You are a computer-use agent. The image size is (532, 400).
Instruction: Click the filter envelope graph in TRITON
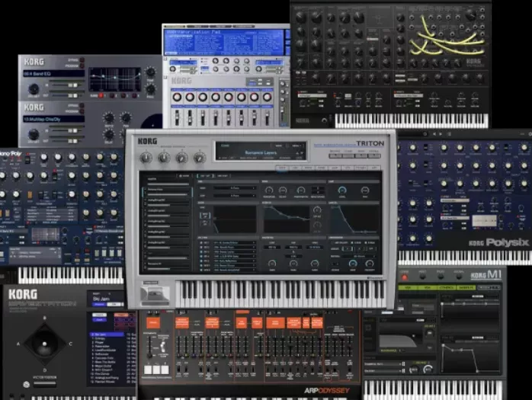[287, 219]
